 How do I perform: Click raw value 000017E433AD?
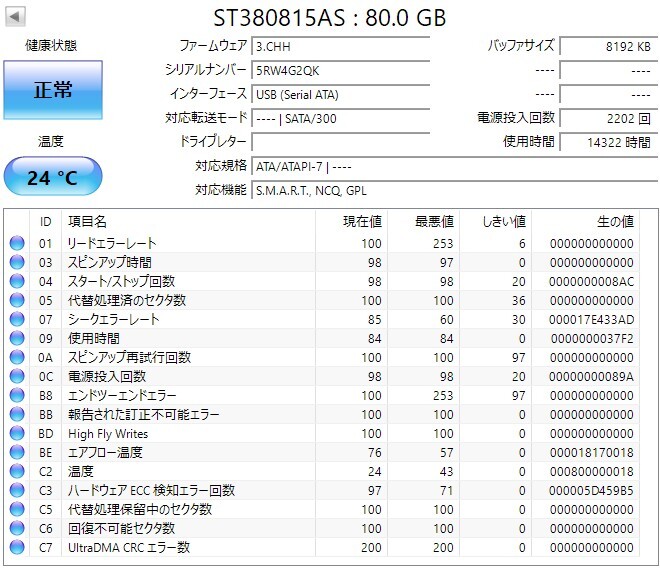click(591, 320)
